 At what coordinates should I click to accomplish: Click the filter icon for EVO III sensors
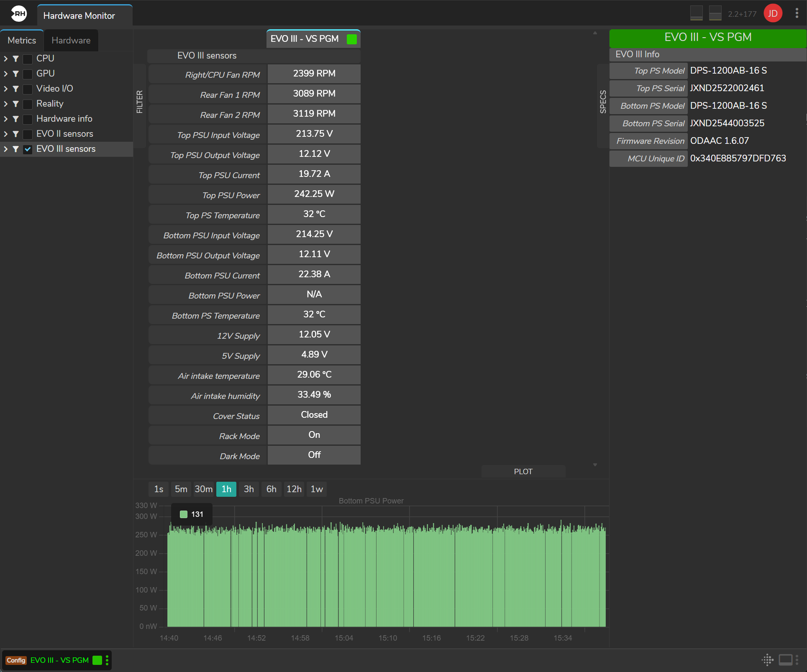pyautogui.click(x=16, y=149)
